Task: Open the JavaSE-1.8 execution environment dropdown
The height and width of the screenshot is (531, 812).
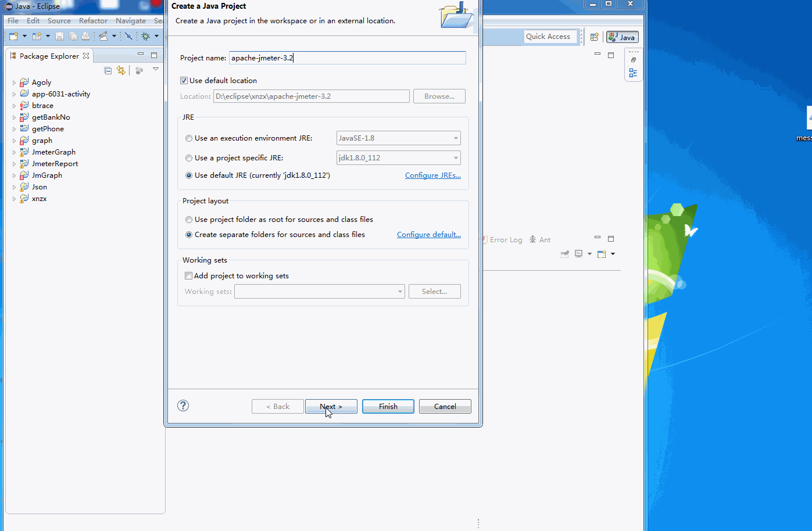Action: (x=399, y=138)
